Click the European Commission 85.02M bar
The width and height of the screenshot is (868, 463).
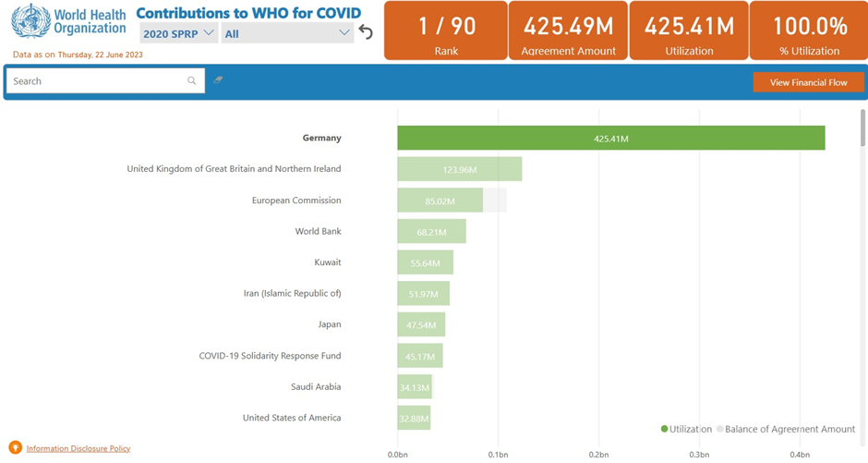point(440,201)
